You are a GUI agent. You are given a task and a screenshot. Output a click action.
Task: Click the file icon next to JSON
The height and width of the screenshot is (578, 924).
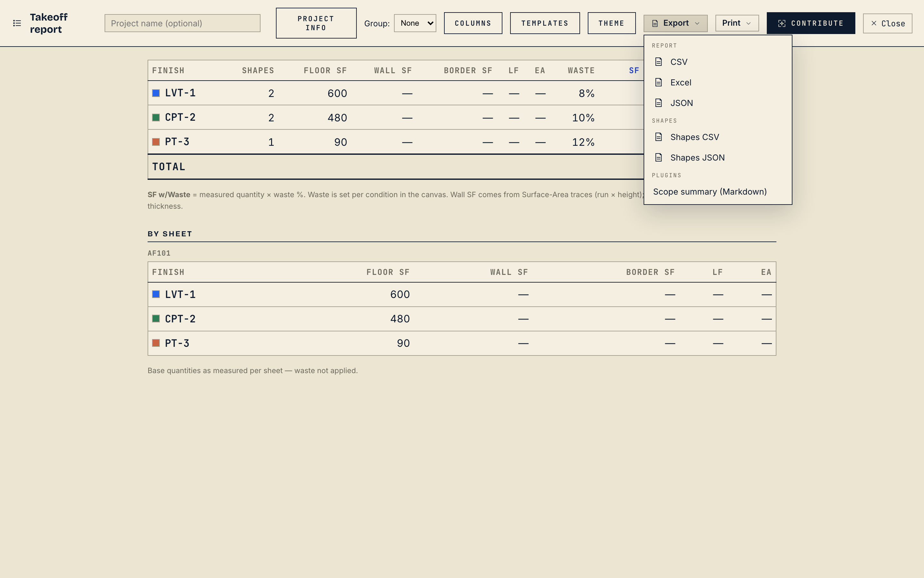[659, 103]
